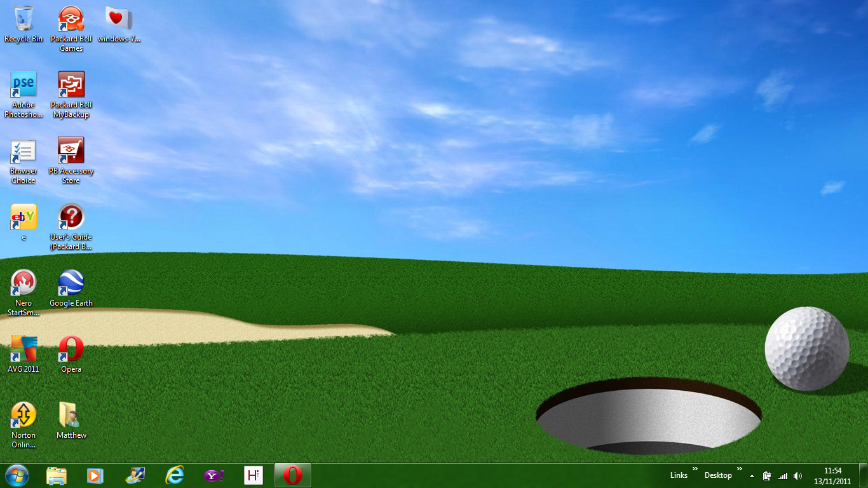Screen dimensions: 868x488
Task: Show hidden system tray icons
Action: (752, 476)
